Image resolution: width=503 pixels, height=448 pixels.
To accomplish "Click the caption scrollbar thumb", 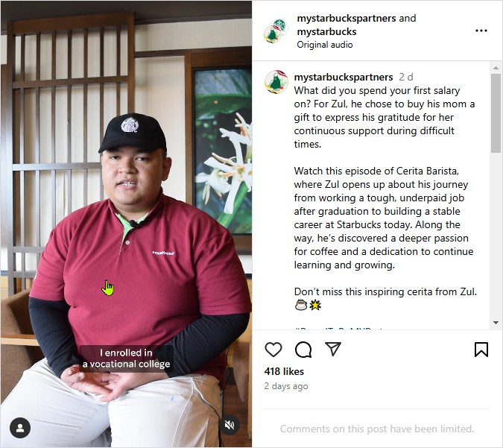I will (x=496, y=113).
